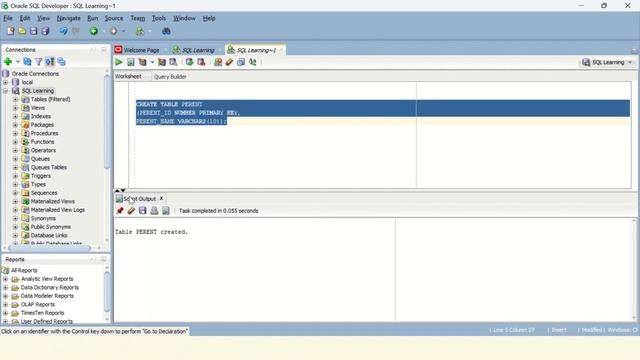
Task: Expand the local connection node
Action: [x=6, y=82]
